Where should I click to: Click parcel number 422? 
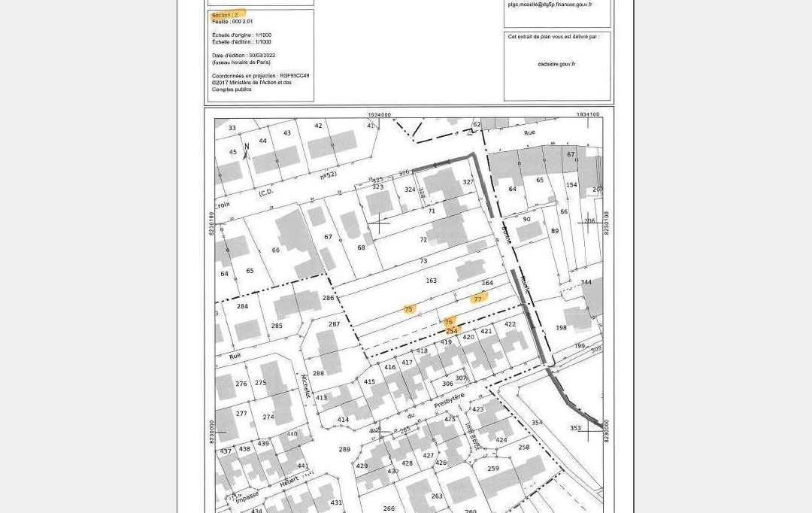coord(510,324)
